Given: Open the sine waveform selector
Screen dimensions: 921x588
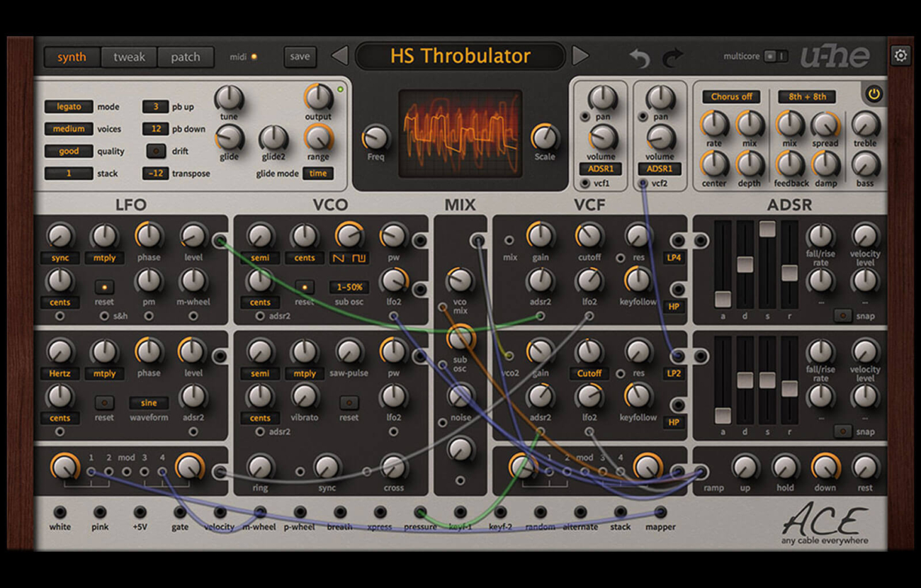Looking at the screenshot, I should tap(149, 403).
